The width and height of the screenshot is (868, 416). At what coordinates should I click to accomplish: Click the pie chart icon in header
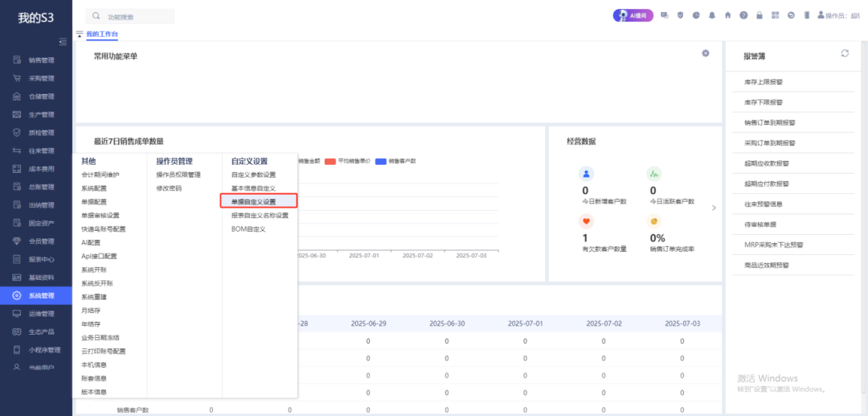tap(696, 15)
